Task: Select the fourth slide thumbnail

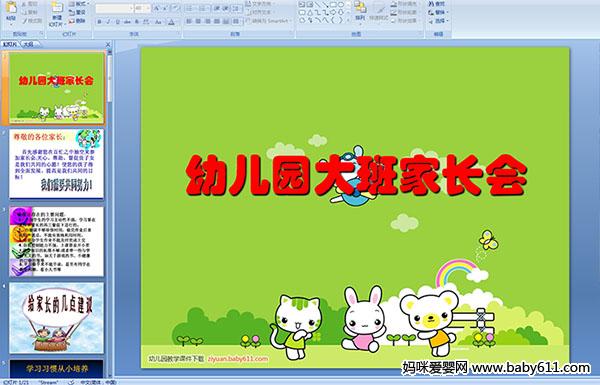Action: [57, 318]
